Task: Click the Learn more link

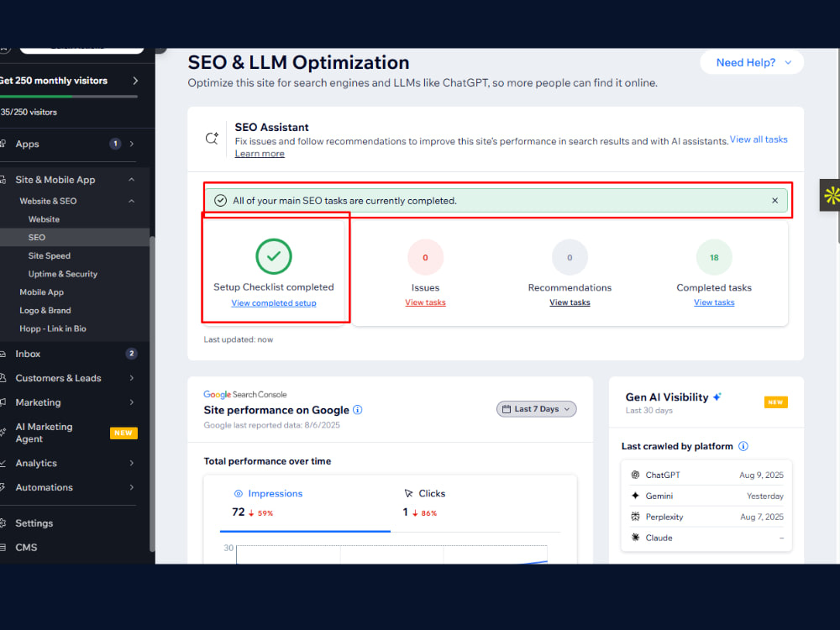Action: tap(260, 154)
